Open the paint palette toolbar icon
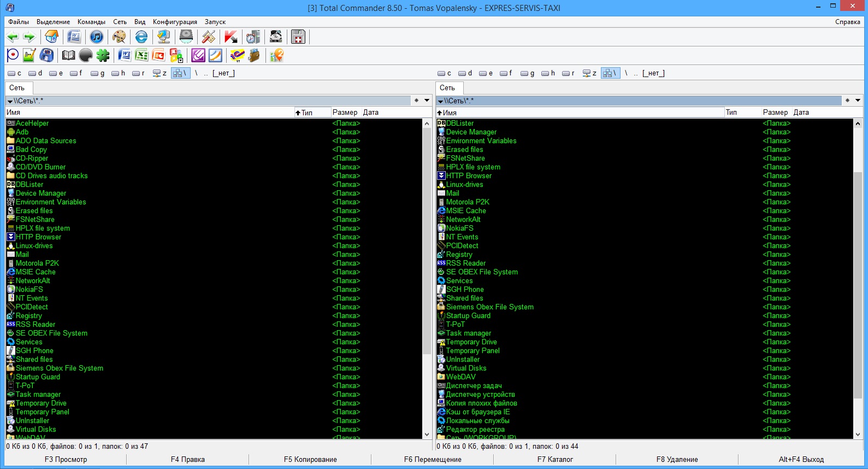This screenshot has width=868, height=469. tap(119, 37)
